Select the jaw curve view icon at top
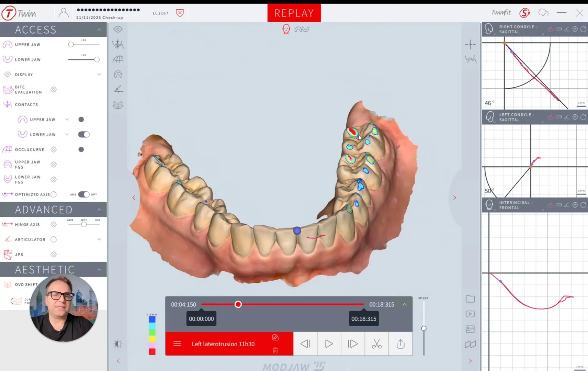Viewport: 588px width, 371px height. click(302, 29)
